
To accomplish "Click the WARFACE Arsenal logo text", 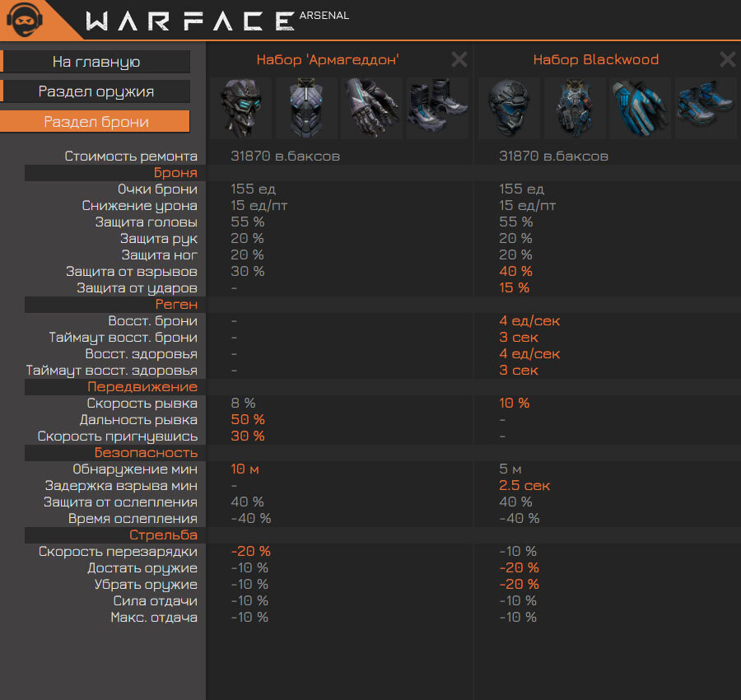I will point(217,21).
